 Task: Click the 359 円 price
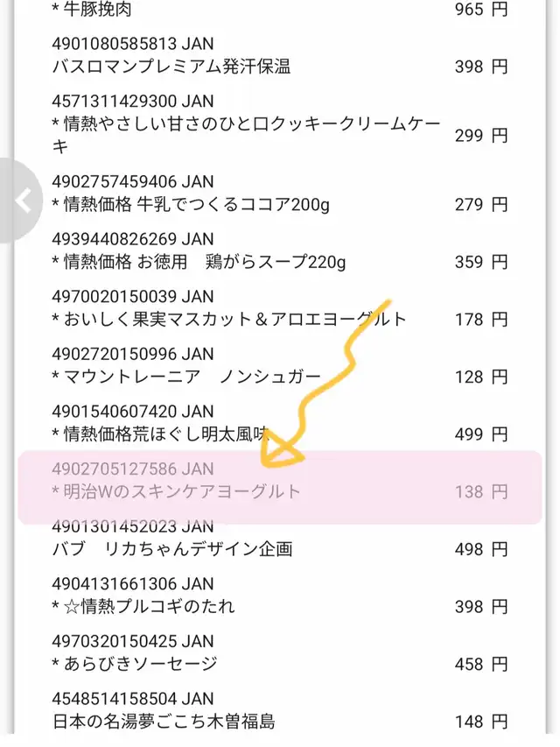(481, 262)
